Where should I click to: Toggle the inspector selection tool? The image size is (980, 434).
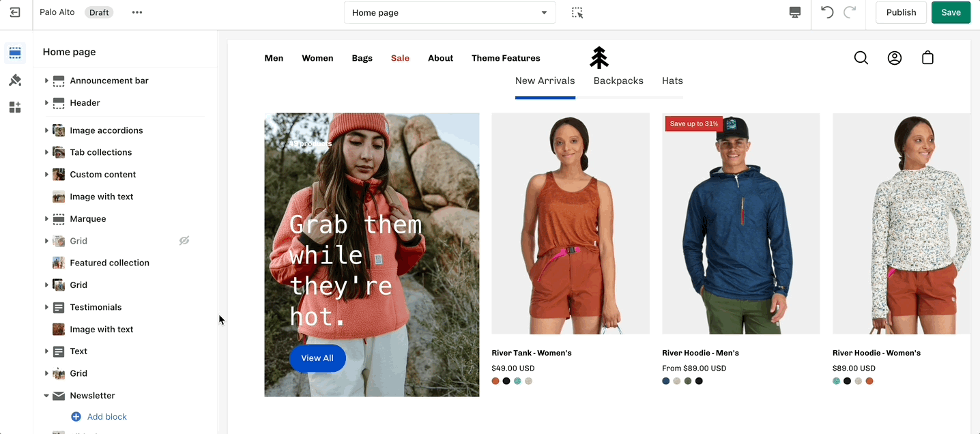point(577,12)
